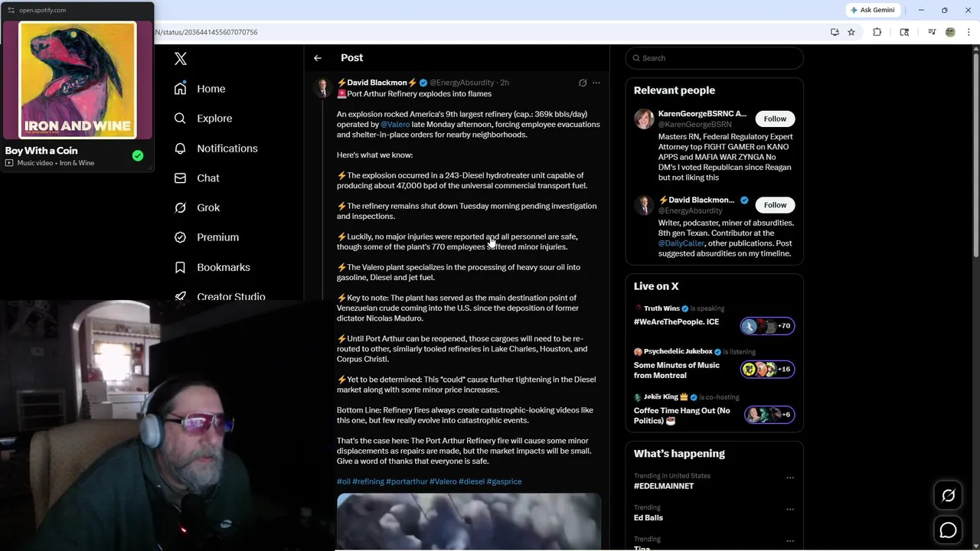Open Grok in the sidebar
This screenshot has width=980, height=551.
(197, 207)
